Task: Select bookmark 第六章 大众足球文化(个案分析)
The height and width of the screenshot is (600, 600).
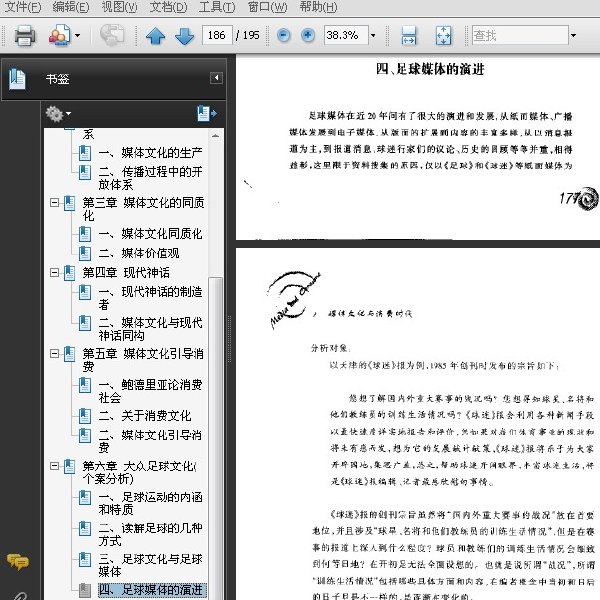Action: (x=140, y=473)
